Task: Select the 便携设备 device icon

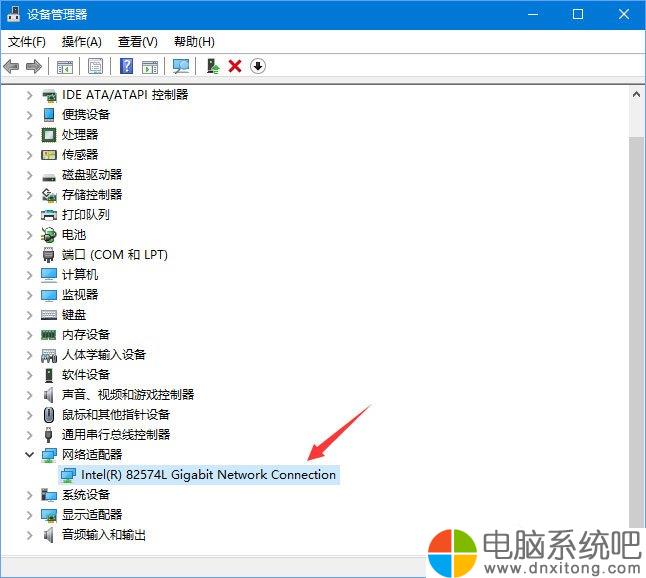Action: pyautogui.click(x=49, y=115)
